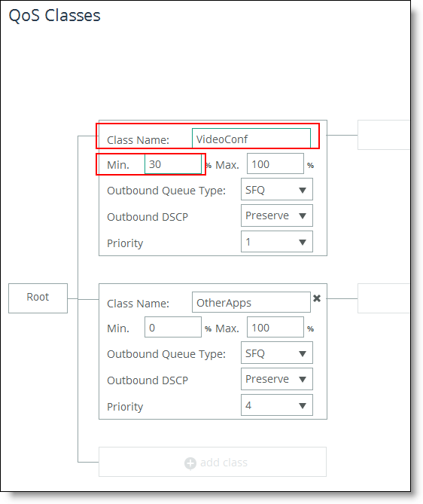
Task: Remove the OtherApps class with X icon
Action: click(x=317, y=298)
